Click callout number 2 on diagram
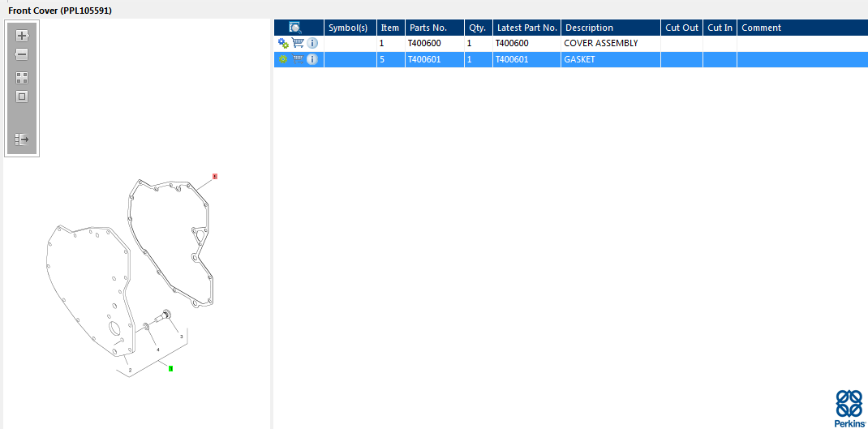Viewport: 868px width, 429px height. tap(130, 371)
